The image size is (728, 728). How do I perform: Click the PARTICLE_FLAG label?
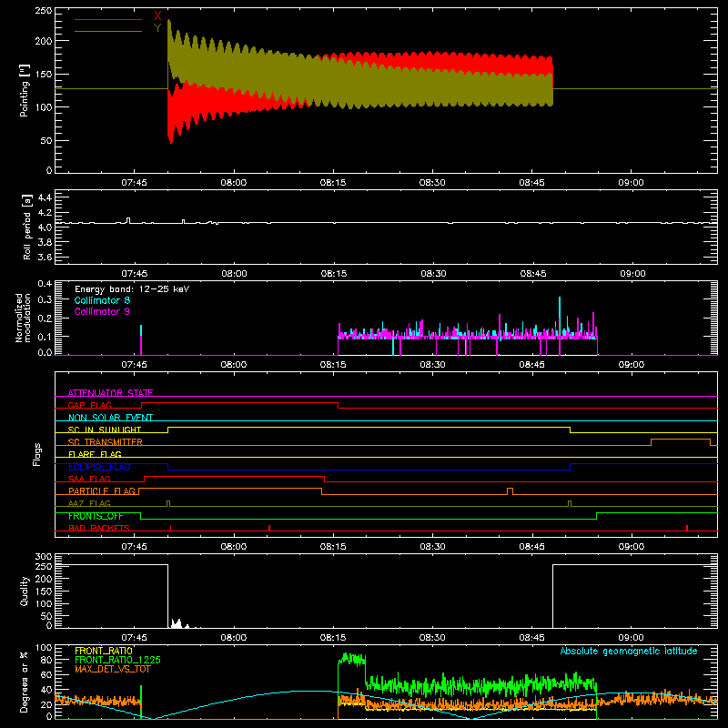click(102, 490)
